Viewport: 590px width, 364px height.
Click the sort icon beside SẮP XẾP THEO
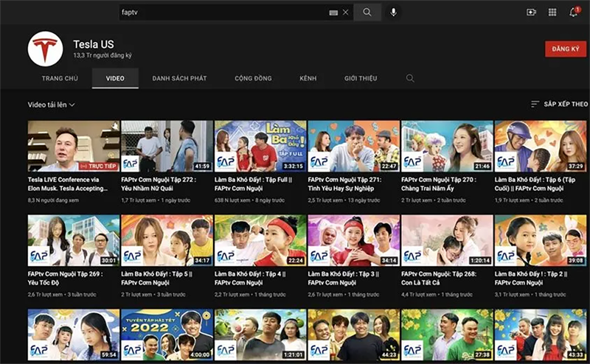[535, 104]
